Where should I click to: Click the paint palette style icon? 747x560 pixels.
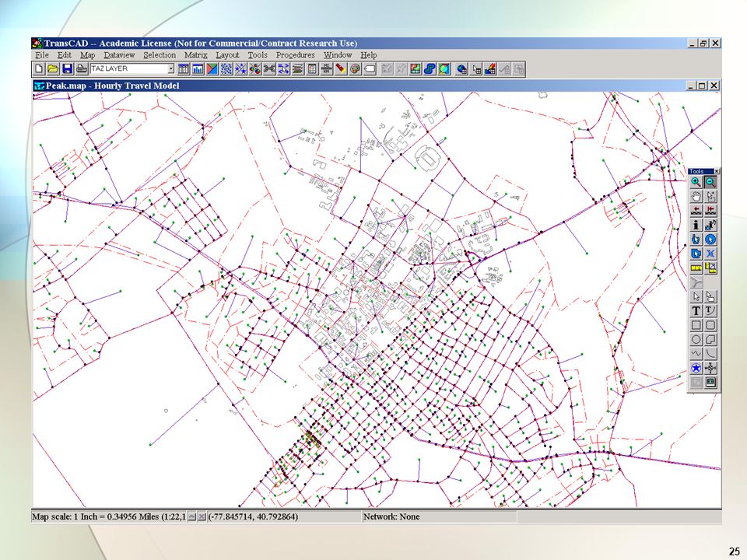click(x=355, y=69)
